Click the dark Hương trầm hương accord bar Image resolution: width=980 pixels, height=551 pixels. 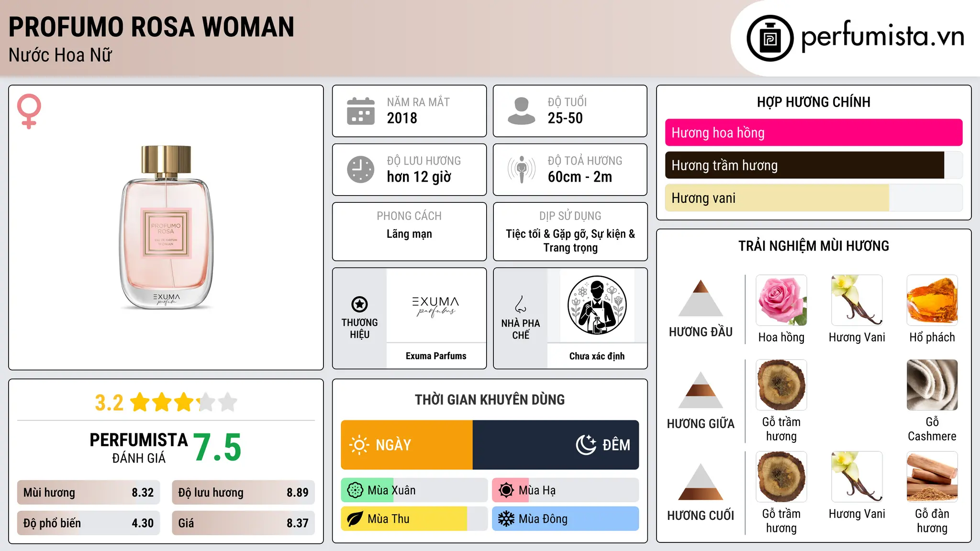[x=805, y=165]
